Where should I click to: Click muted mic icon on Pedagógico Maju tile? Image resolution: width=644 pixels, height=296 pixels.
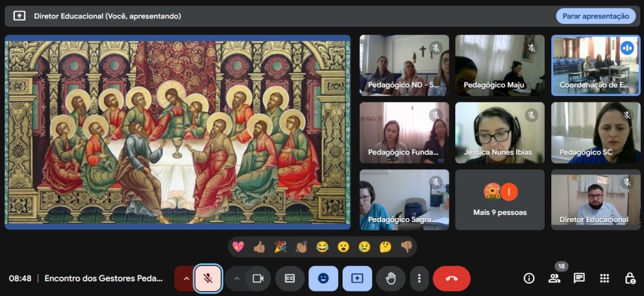[x=531, y=48]
